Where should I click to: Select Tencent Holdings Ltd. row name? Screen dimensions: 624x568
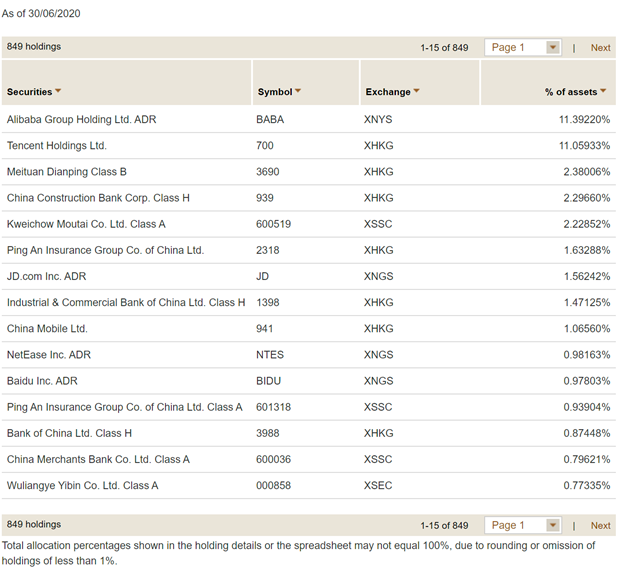(57, 146)
